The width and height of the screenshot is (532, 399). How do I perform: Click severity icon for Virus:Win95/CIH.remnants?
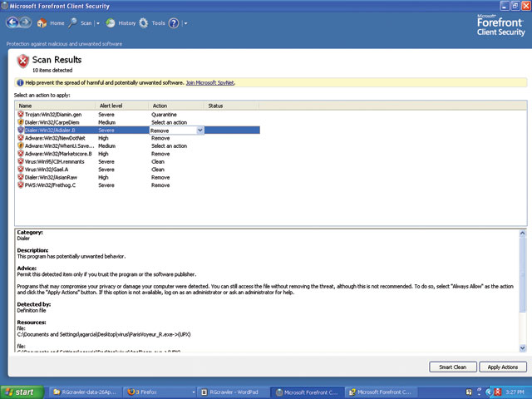click(21, 161)
